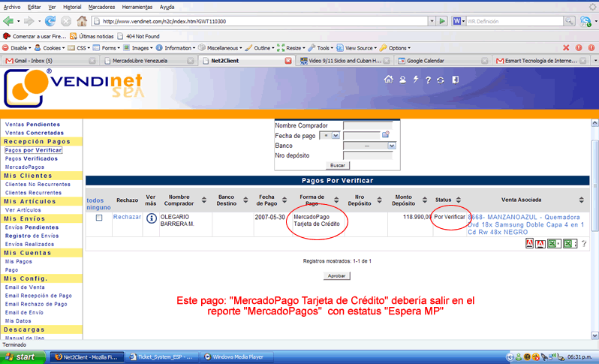Export table to PDF landscape icon
The image size is (599, 364).
tap(540, 244)
